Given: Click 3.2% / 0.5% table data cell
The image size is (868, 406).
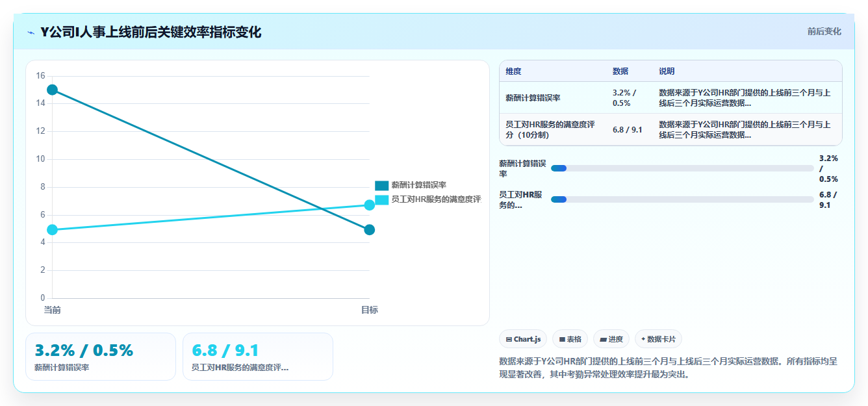Looking at the screenshot, I should (630, 97).
